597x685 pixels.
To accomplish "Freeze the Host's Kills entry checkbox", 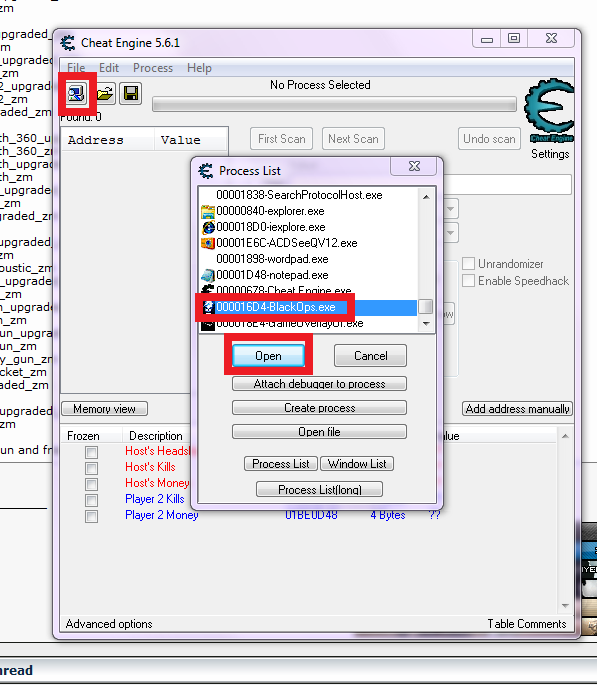I will coord(92,468).
